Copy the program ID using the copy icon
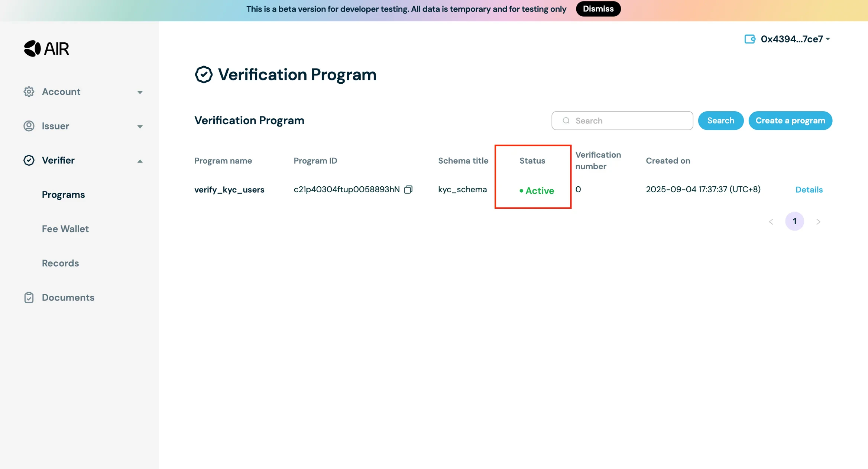868x469 pixels. pos(409,189)
